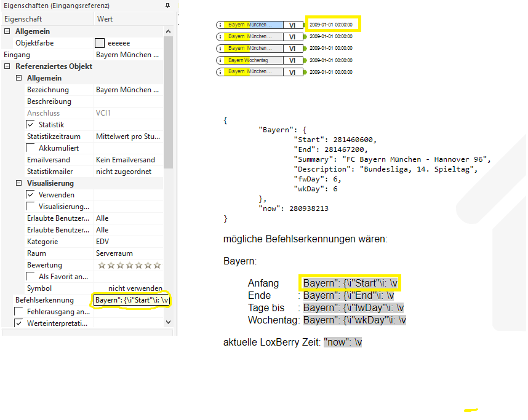
Task: Click the JSON Summary line FC Bayern München - Hannover 96
Action: click(392, 159)
